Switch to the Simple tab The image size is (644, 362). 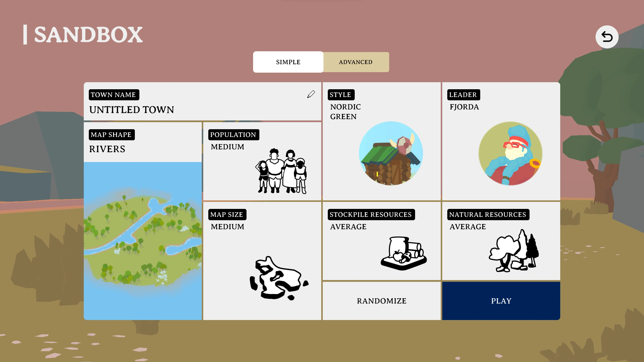click(x=288, y=62)
